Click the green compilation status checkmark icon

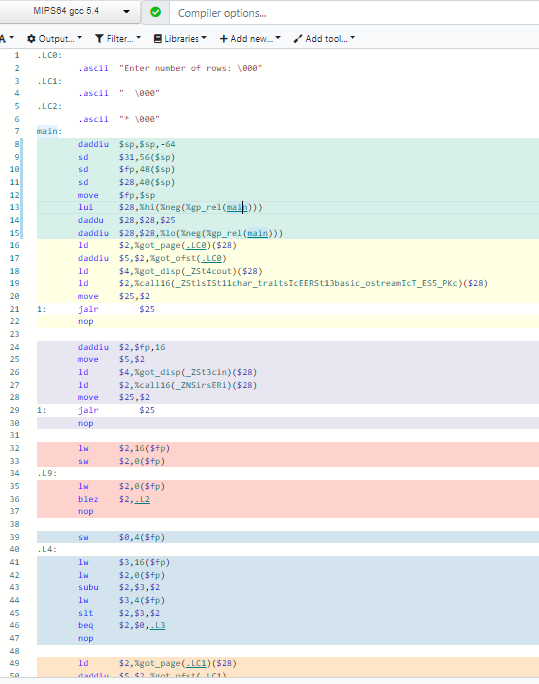(x=155, y=12)
